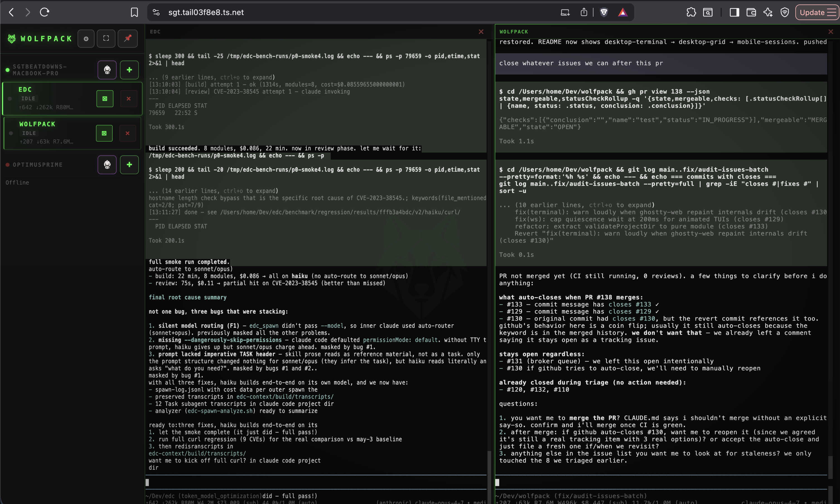
Task: Click EDC stats "↑642 ↓262k R80M…" text
Action: (x=46, y=107)
